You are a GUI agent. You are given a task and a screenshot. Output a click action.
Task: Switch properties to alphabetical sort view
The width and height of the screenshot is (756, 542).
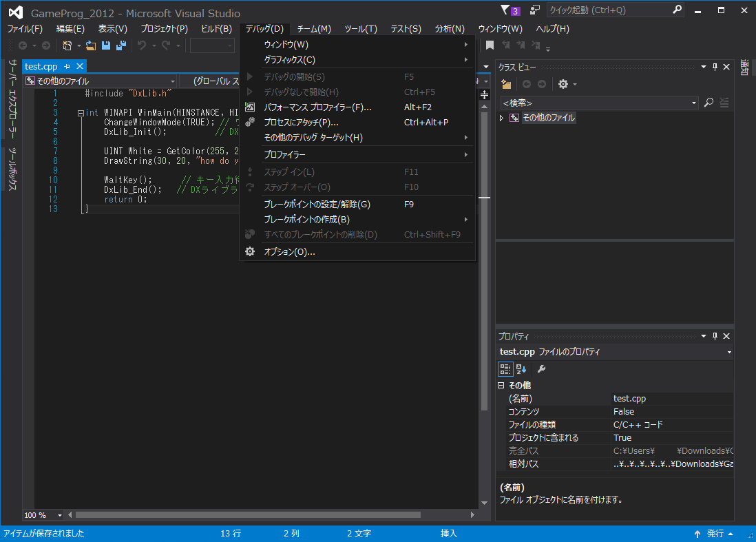521,369
